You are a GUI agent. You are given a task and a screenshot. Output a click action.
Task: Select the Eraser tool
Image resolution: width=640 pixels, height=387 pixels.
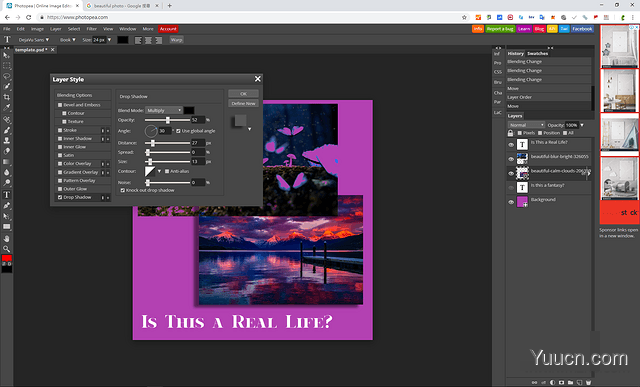[x=6, y=151]
